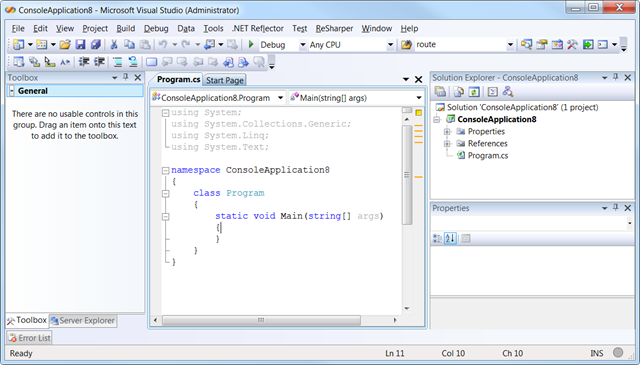
Task: Collapse the class Program outlining box
Action: click(x=165, y=194)
